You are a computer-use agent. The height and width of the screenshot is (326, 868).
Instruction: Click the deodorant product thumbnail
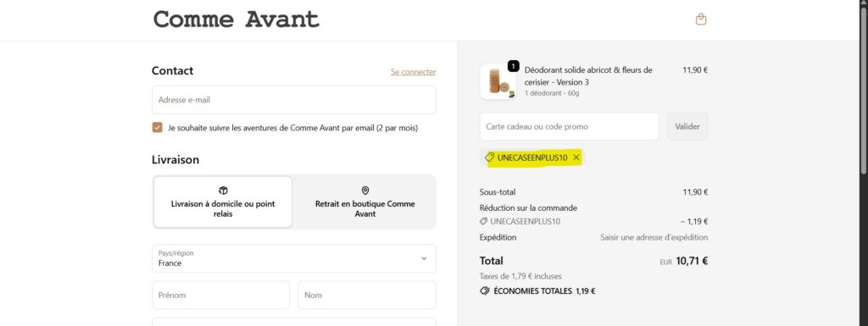click(498, 82)
